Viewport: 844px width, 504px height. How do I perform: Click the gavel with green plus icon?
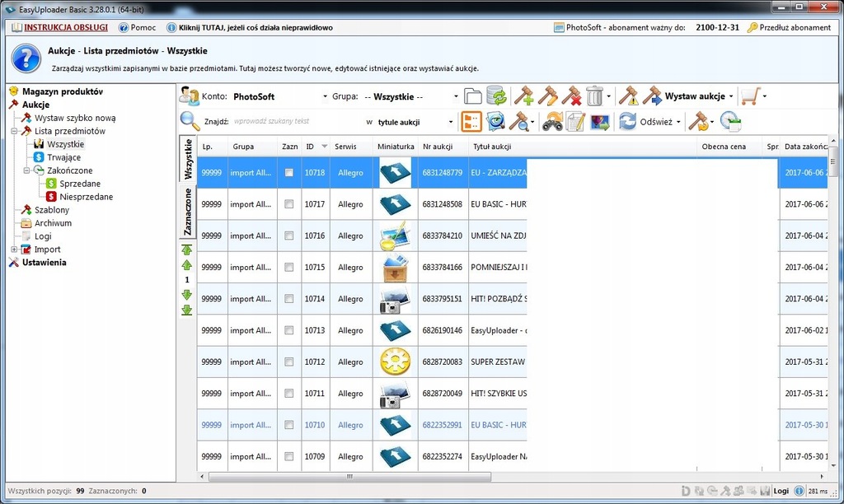pos(523,96)
